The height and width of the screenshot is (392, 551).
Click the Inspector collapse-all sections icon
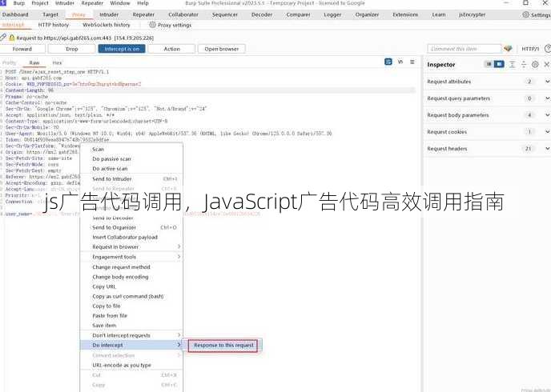pos(524,64)
